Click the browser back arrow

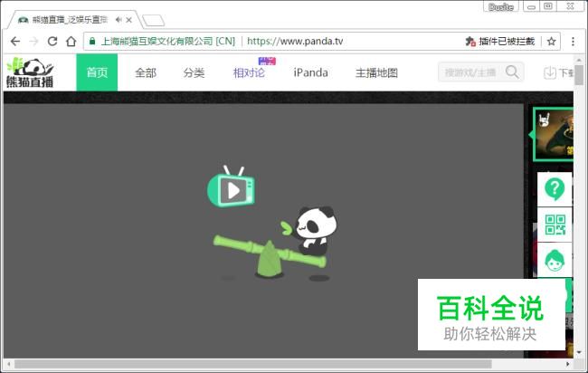coord(15,42)
